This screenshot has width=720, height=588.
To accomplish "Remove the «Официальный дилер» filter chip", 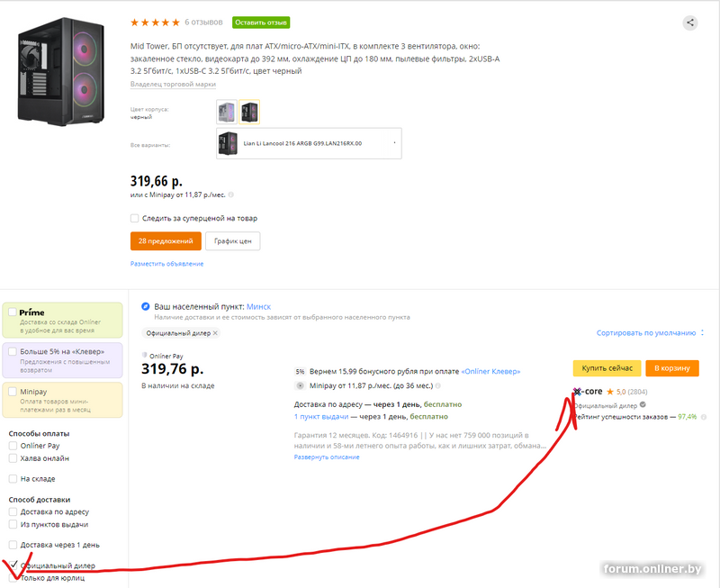I will click(x=215, y=333).
